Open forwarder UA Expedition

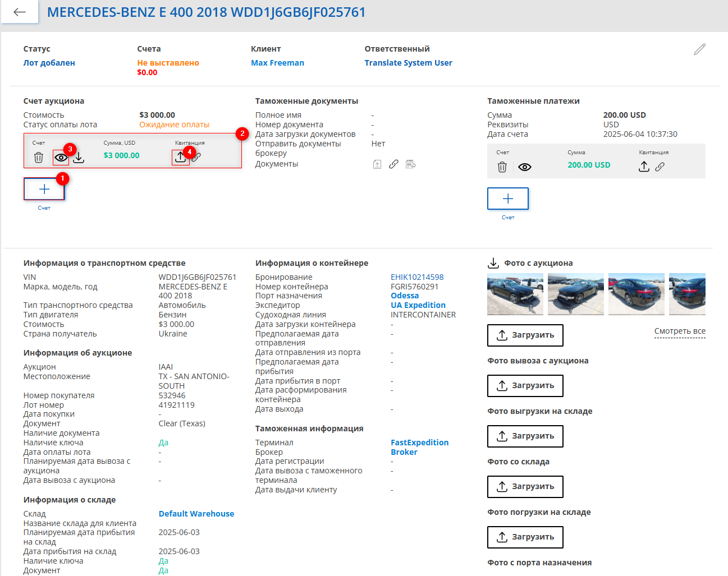click(418, 305)
